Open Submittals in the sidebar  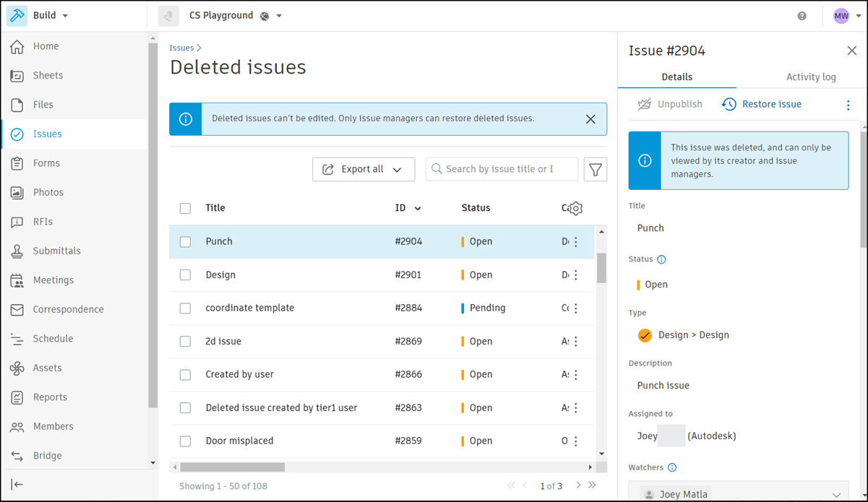[x=56, y=251]
